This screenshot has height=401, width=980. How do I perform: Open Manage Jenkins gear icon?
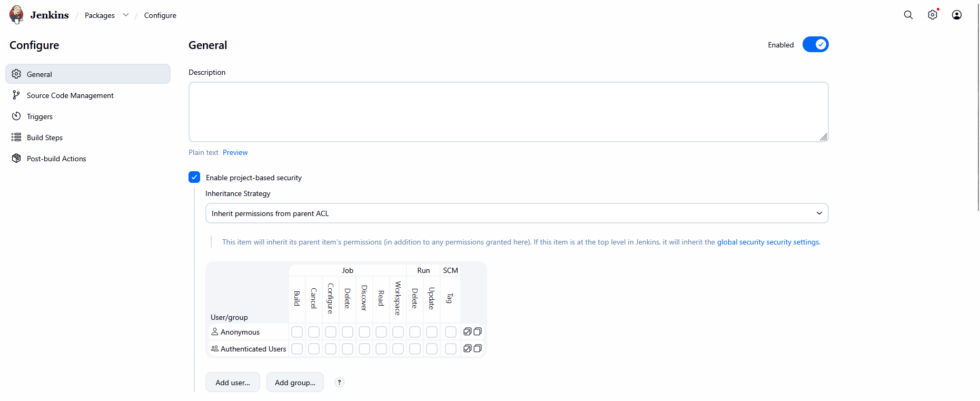tap(933, 15)
